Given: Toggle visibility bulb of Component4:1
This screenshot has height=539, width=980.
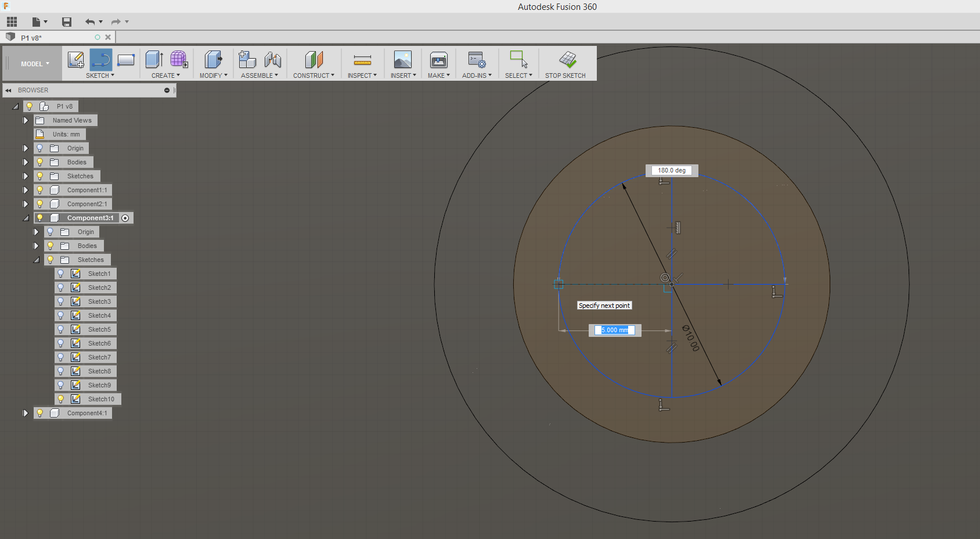Looking at the screenshot, I should coord(39,413).
